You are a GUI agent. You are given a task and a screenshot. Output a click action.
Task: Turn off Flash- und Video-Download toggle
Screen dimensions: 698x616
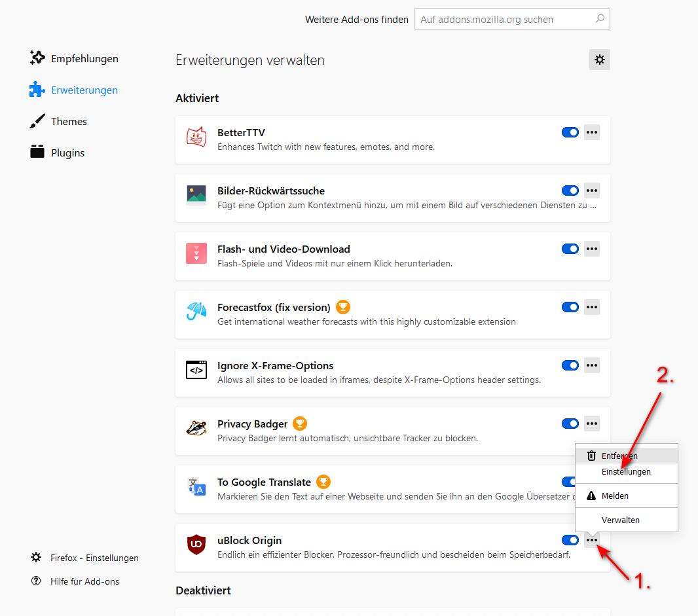(x=570, y=249)
